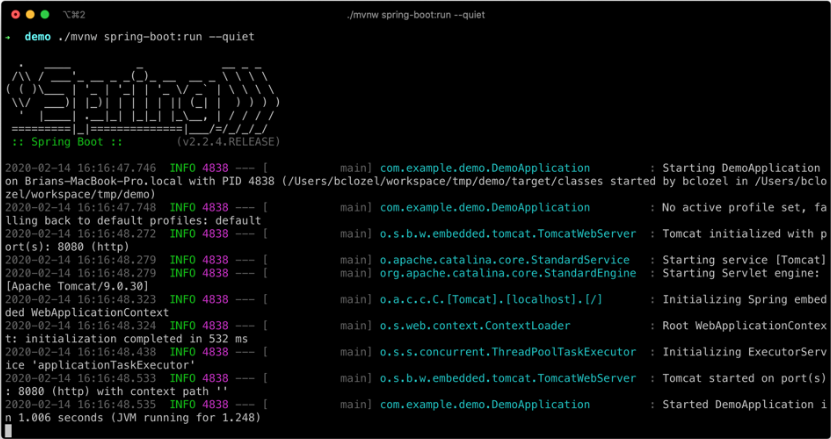This screenshot has height=439, width=831.
Task: Click timestamp '2020-02-14 16:16:48.438'
Action: [x=81, y=352]
